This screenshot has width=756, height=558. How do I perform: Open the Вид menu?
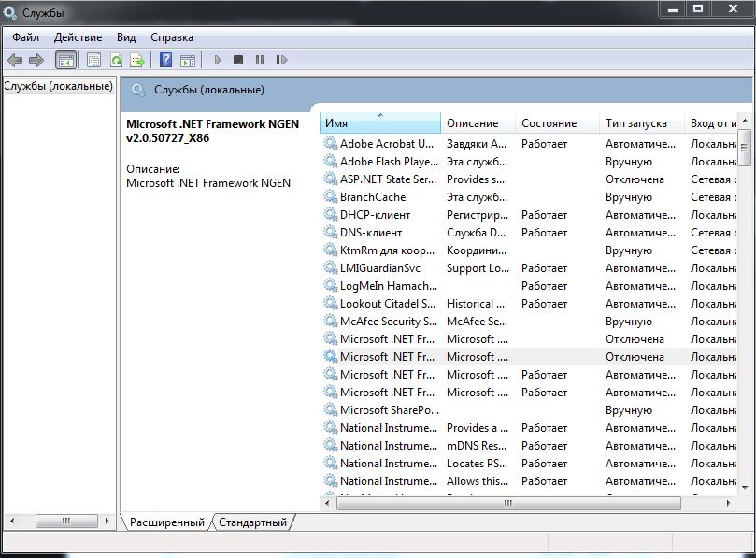126,37
